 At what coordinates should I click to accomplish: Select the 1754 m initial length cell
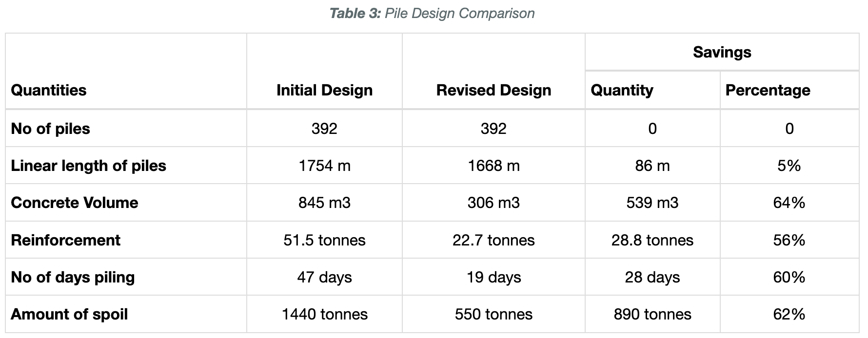[324, 166]
